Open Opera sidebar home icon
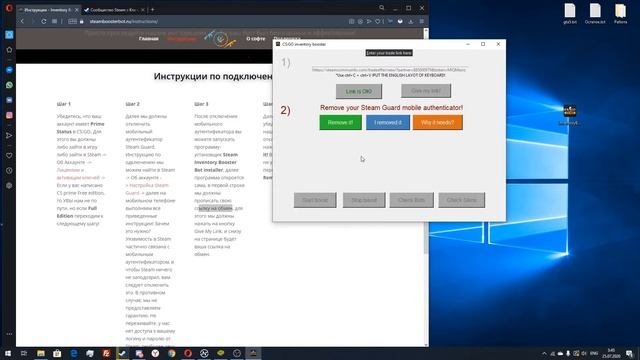 point(9,50)
